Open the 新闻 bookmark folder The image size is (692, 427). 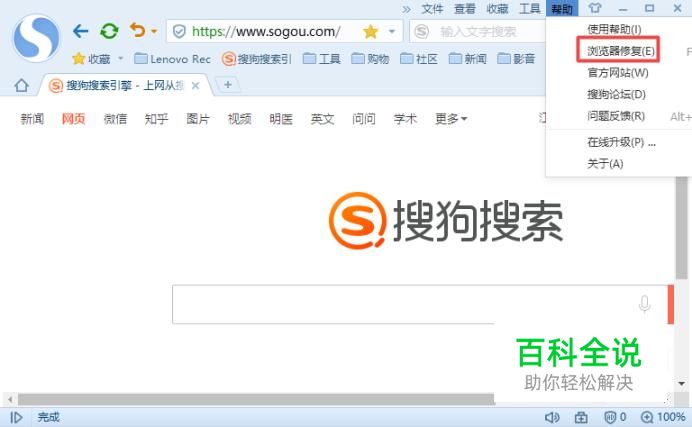pyautogui.click(x=467, y=59)
